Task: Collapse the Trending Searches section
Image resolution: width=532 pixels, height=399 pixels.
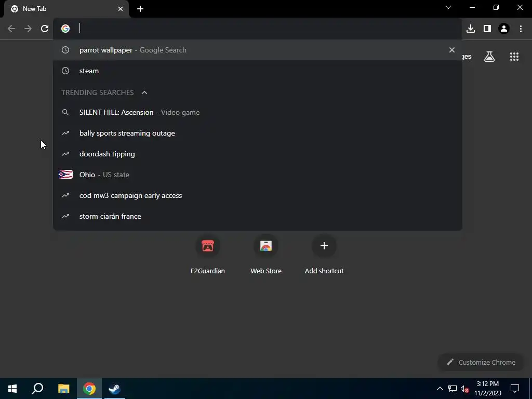Action: [x=144, y=92]
